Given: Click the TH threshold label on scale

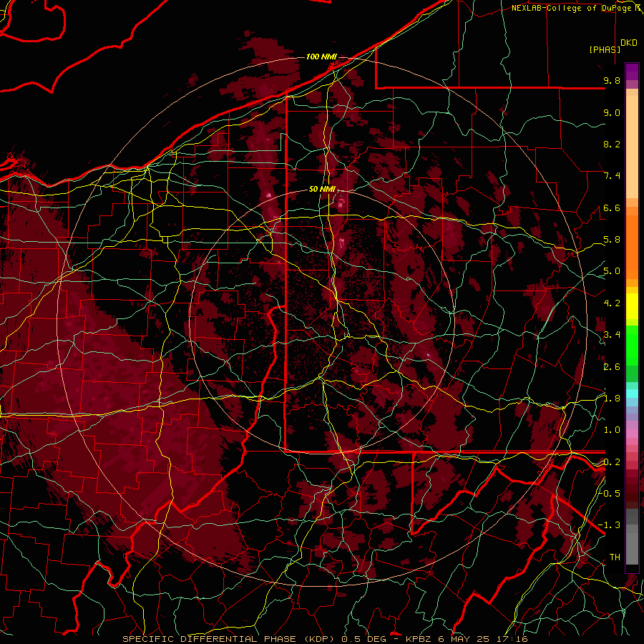Looking at the screenshot, I should click(615, 557).
